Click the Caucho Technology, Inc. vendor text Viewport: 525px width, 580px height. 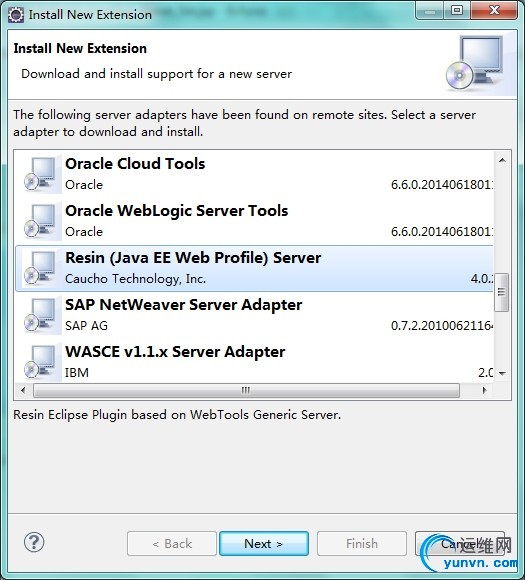(135, 279)
